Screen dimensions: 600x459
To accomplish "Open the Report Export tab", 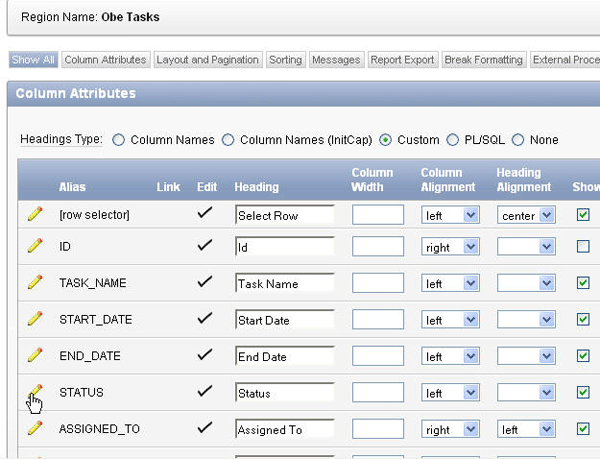I will coord(403,60).
